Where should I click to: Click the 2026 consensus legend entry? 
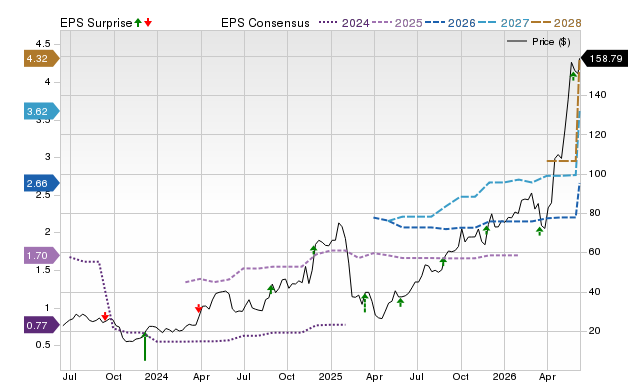pos(450,23)
